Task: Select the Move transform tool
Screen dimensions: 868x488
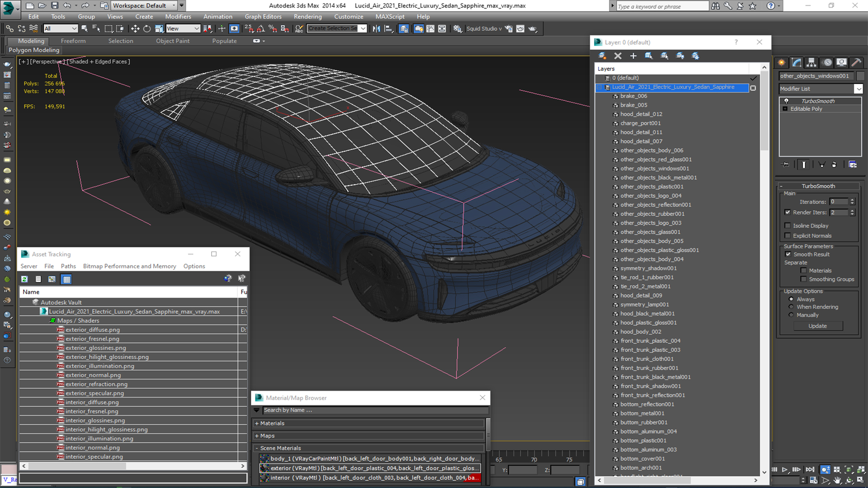Action: [135, 28]
